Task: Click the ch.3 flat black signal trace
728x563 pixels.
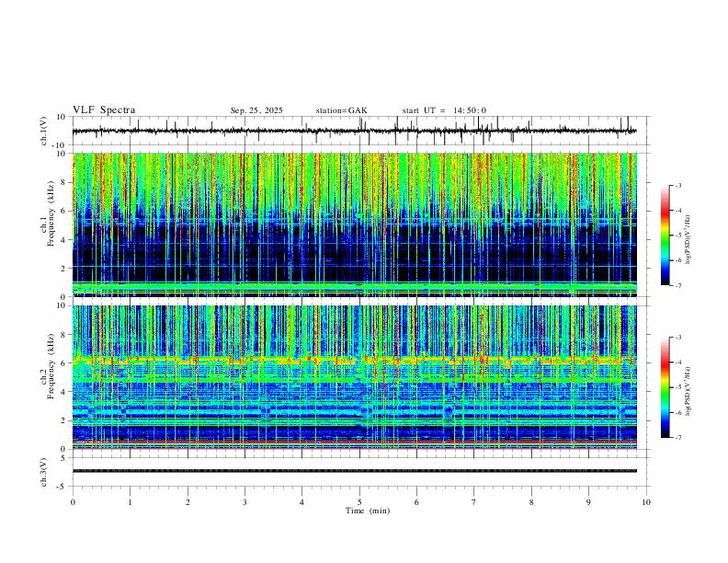Action: (x=354, y=471)
